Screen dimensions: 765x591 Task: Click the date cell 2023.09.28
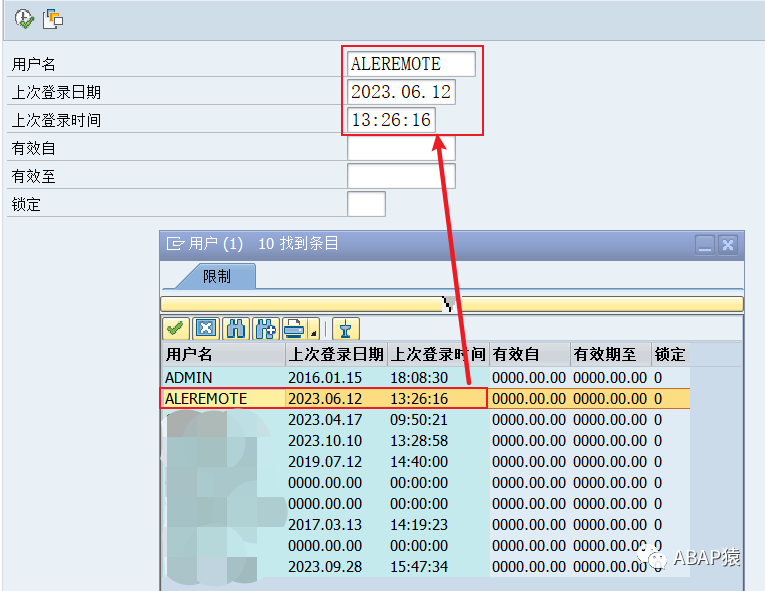click(x=325, y=567)
